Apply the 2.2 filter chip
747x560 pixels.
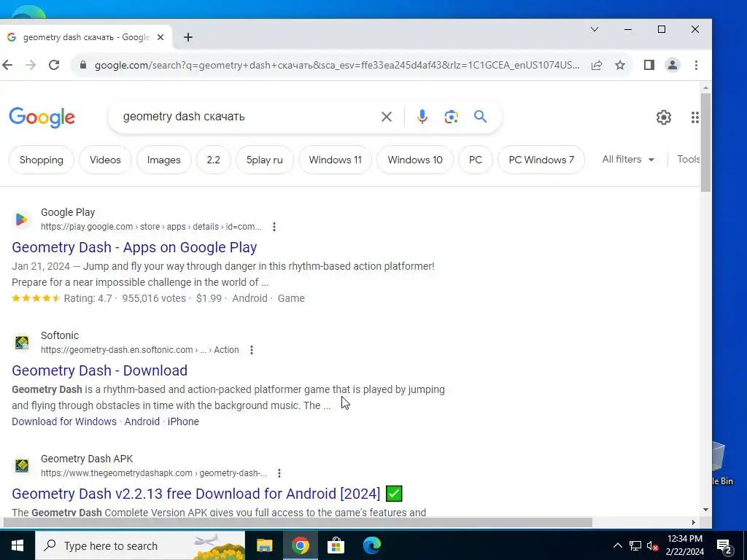pyautogui.click(x=214, y=160)
